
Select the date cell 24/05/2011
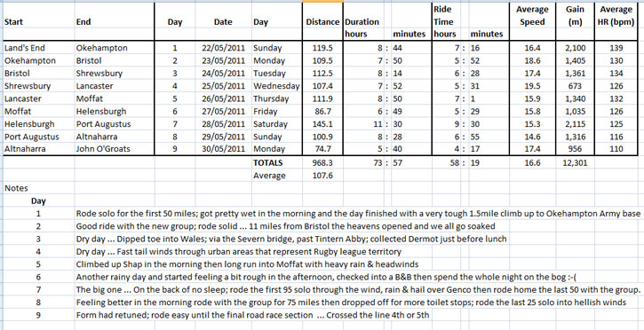(223, 74)
